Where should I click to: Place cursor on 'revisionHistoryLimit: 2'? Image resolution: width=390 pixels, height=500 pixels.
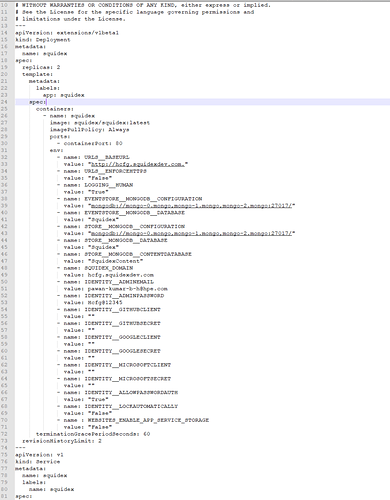[62, 441]
